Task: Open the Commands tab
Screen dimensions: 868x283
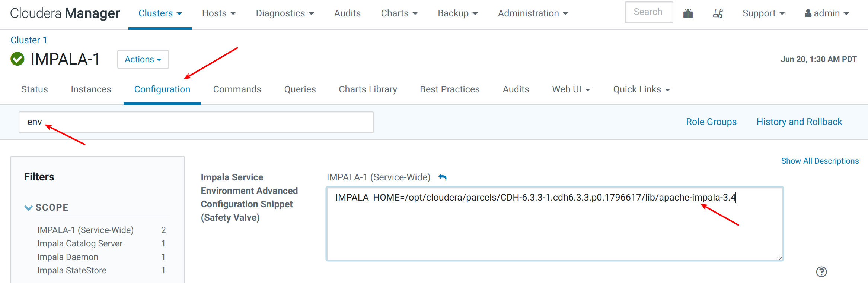Action: pos(237,89)
